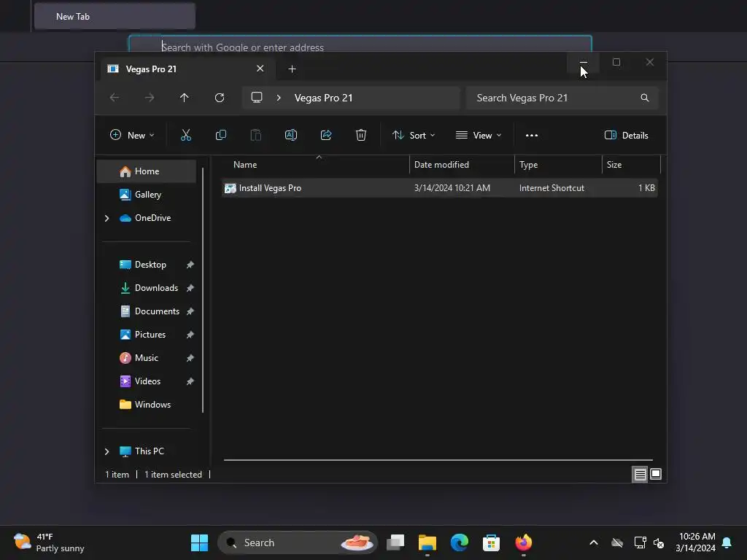Image resolution: width=747 pixels, height=560 pixels.
Task: Click the notification bell icon
Action: (727, 542)
